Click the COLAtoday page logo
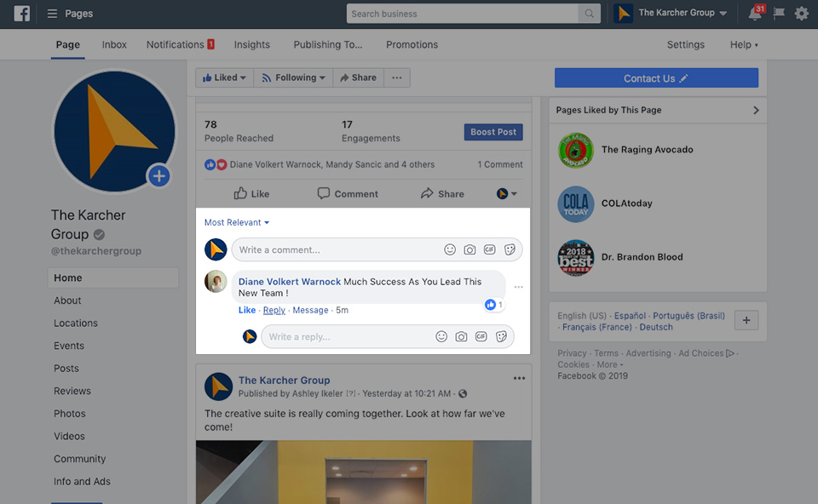818x504 pixels. point(575,203)
